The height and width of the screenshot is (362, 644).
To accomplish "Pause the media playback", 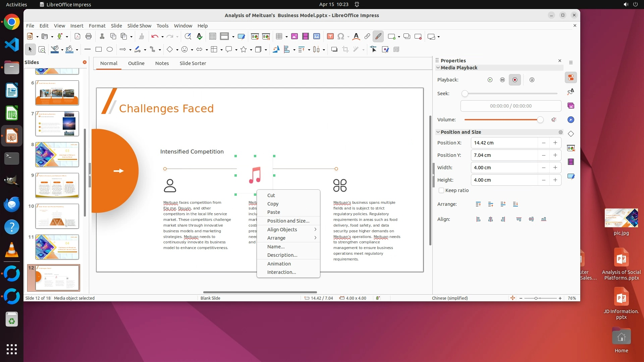I will [502, 80].
